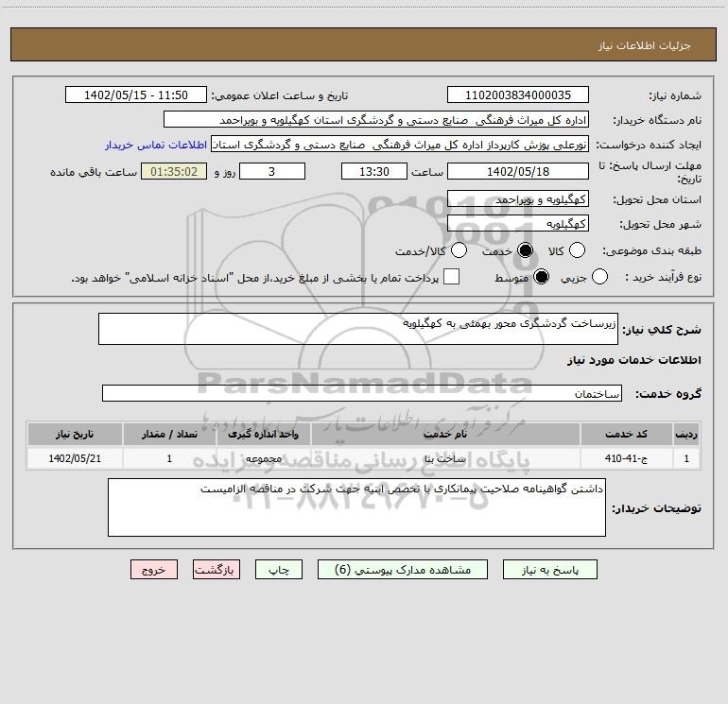
Task: Click مشاهده مدارک پیوستی (6) button
Action: coord(403,570)
